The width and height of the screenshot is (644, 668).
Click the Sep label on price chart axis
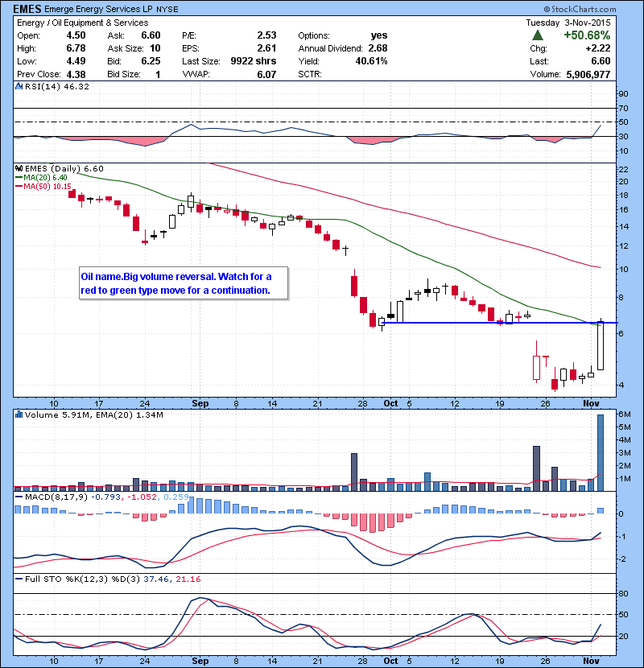click(x=200, y=403)
